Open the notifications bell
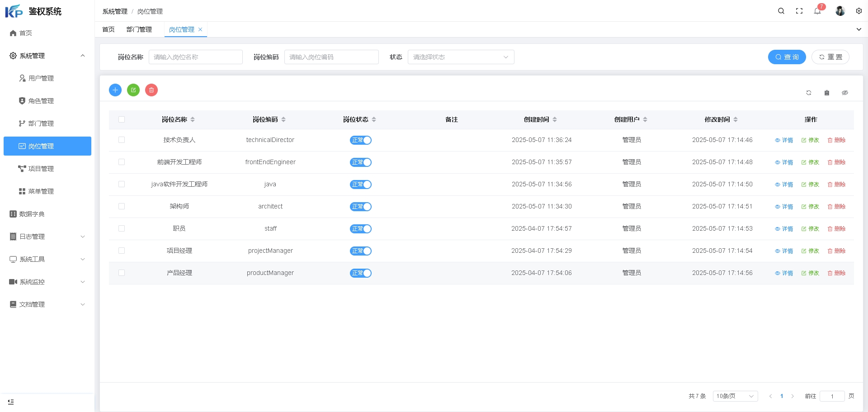 (x=817, y=11)
